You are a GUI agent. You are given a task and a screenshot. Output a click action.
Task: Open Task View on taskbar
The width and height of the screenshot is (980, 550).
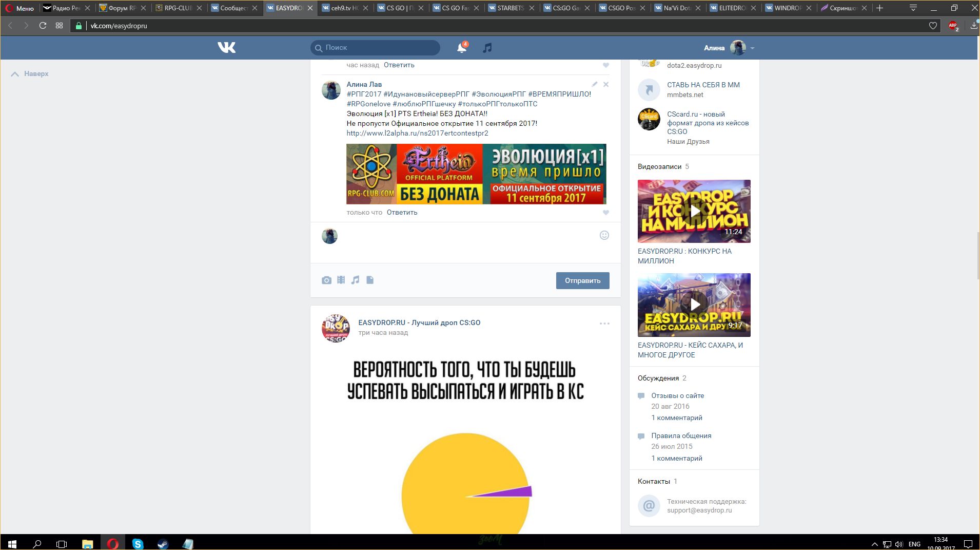(x=62, y=544)
